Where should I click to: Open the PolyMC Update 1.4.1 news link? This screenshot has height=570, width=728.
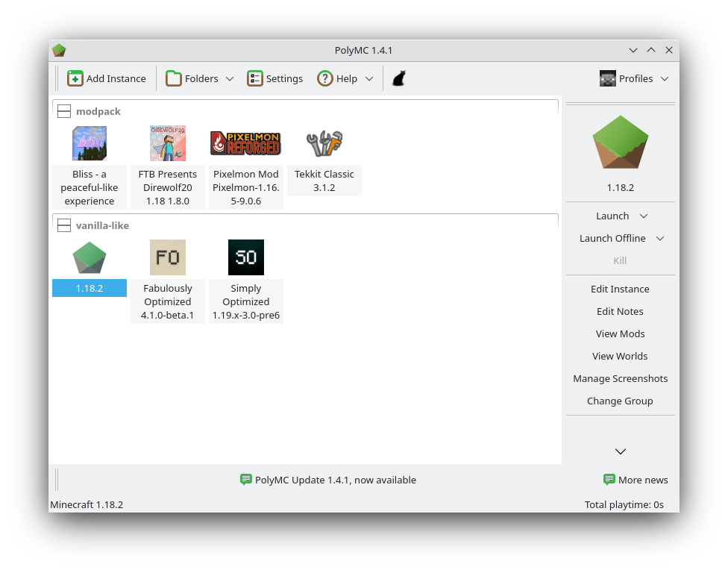(x=328, y=480)
